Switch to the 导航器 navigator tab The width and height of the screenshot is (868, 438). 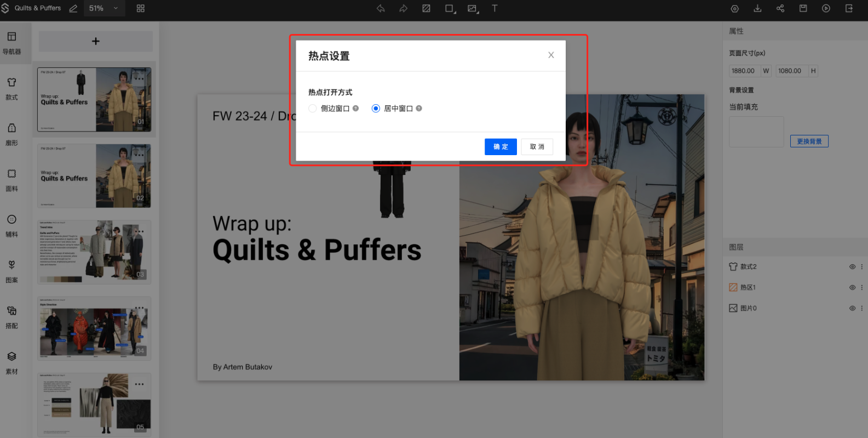click(12, 43)
